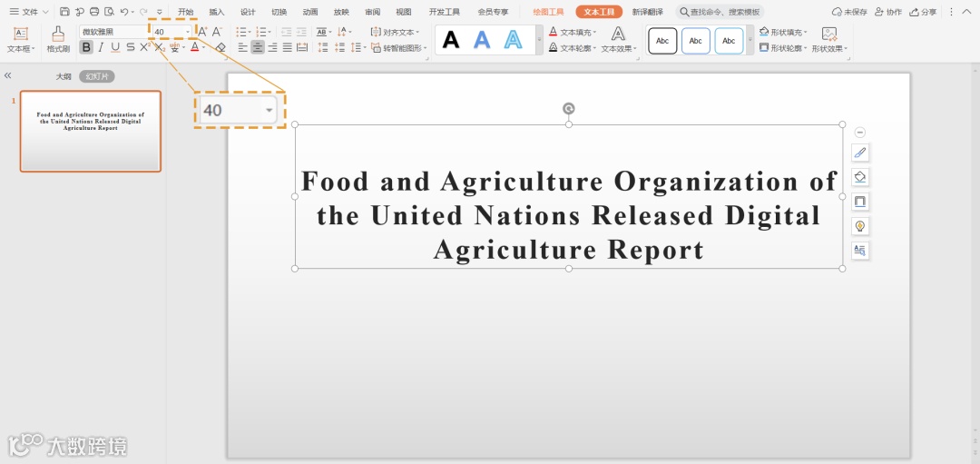
Task: Toggle center alignment
Action: [258, 47]
